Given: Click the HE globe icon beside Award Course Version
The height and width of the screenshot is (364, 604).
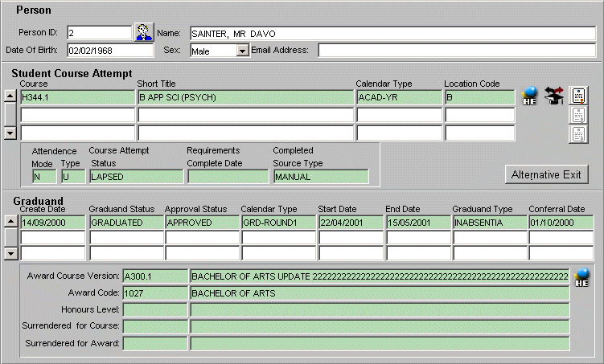Looking at the screenshot, I should pyautogui.click(x=581, y=277).
